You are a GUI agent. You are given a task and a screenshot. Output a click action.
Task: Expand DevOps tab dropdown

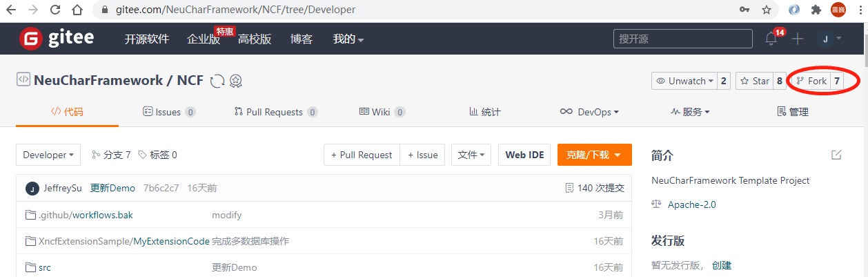[x=589, y=112]
